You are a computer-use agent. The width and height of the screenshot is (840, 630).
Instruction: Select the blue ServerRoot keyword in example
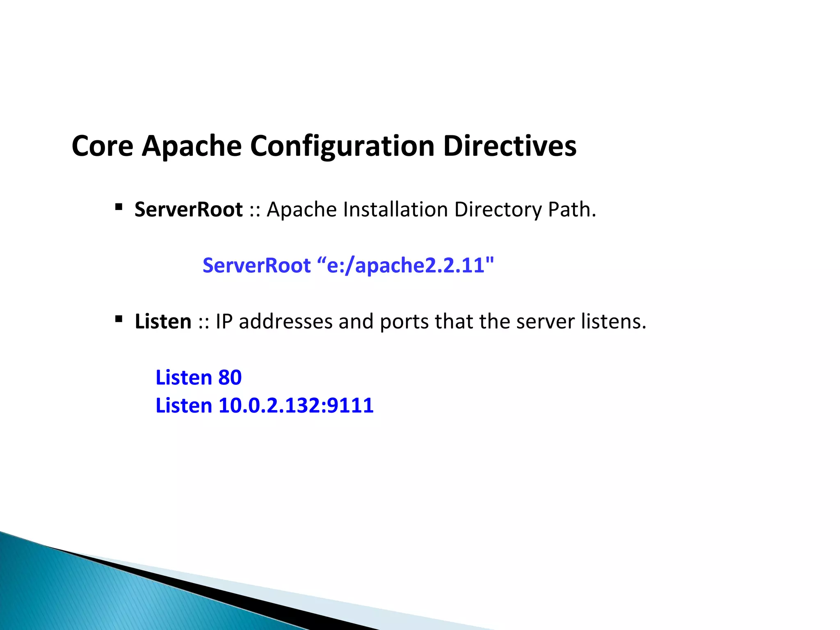pos(257,265)
